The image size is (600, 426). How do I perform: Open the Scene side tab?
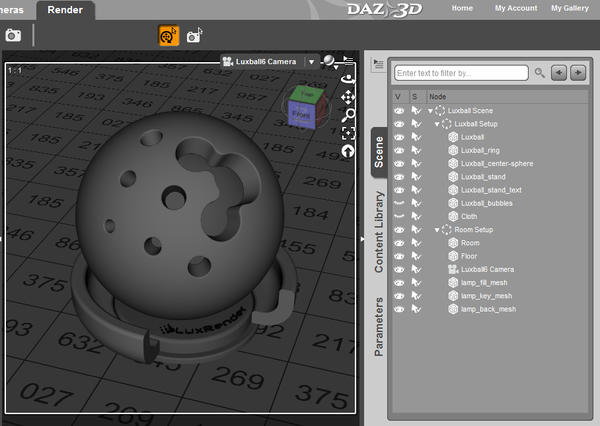[379, 152]
